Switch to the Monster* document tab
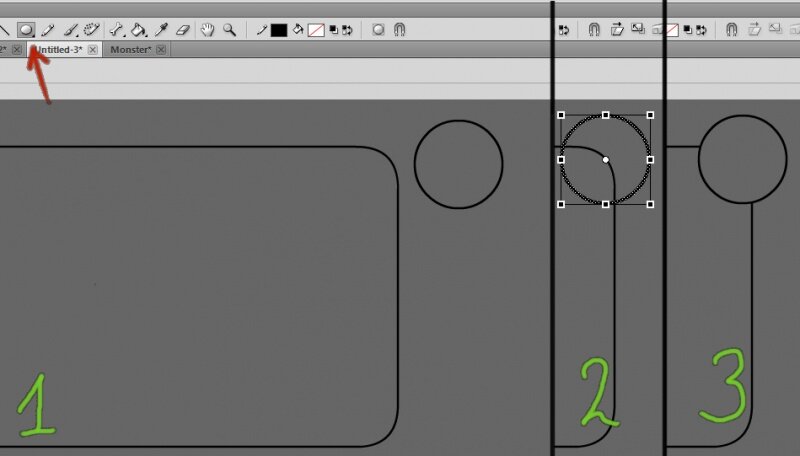Viewport: 800px width, 456px height. tap(130, 49)
